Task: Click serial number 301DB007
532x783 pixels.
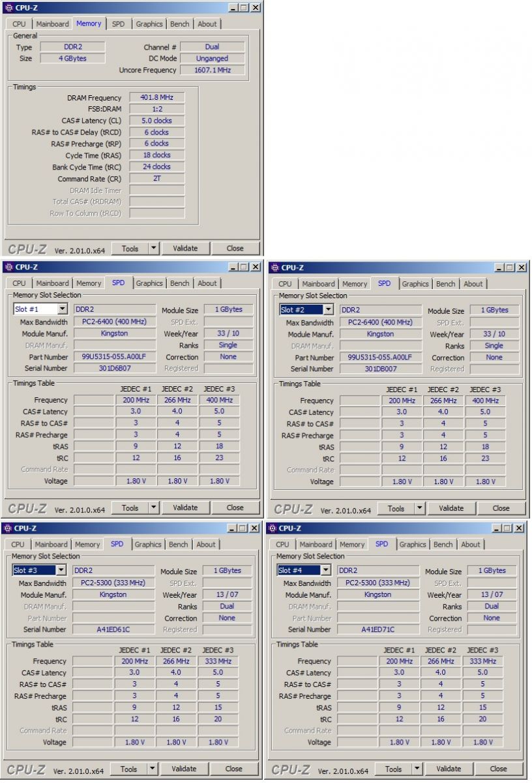Action: click(381, 369)
